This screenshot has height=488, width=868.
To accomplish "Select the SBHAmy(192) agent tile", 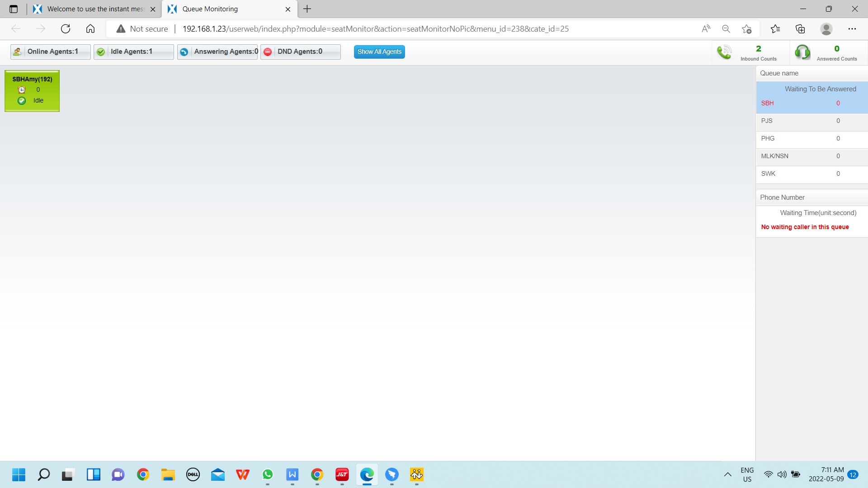I will 32,91.
